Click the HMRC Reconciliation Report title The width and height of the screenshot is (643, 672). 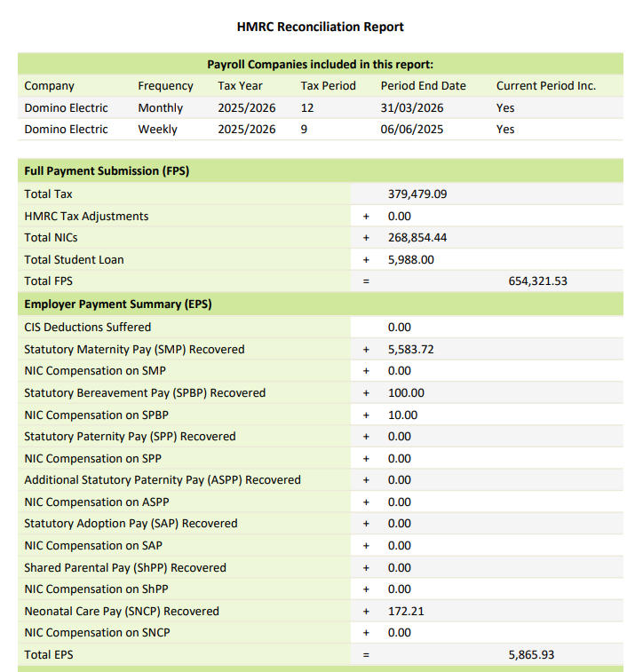pos(320,27)
